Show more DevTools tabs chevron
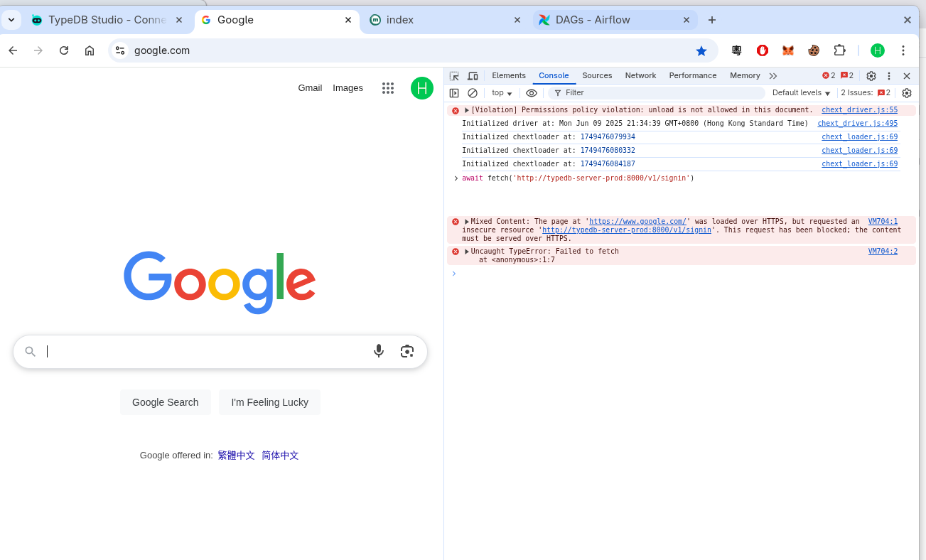This screenshot has height=560, width=926. [x=773, y=76]
